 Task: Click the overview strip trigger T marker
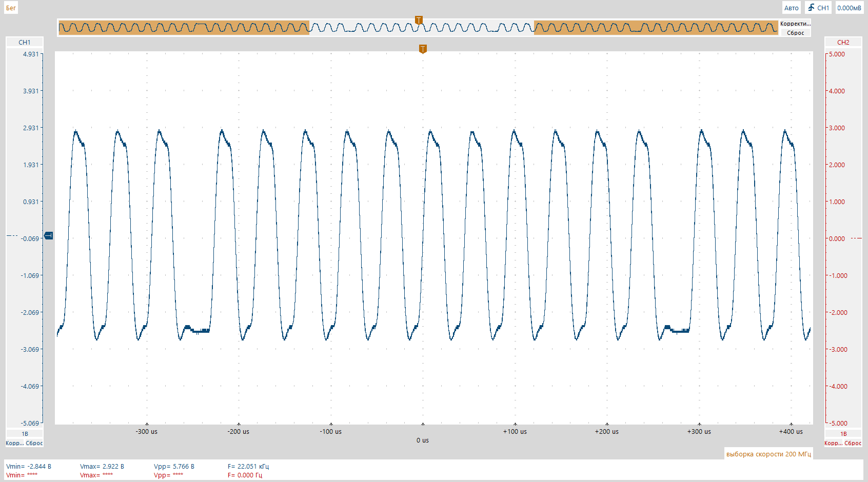coord(419,20)
